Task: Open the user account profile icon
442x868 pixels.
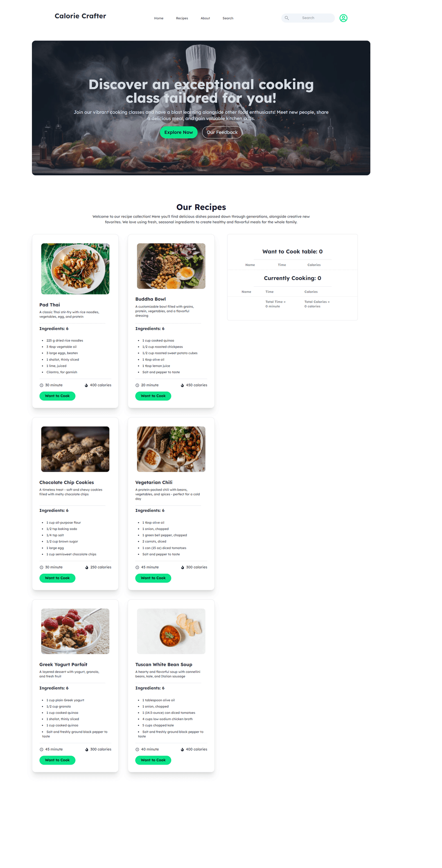Action: point(343,18)
